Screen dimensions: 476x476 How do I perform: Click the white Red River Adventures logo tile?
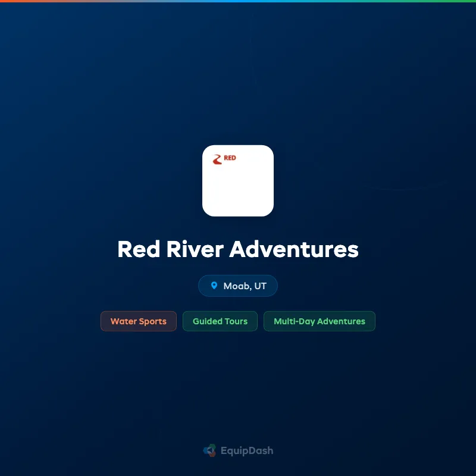238,180
